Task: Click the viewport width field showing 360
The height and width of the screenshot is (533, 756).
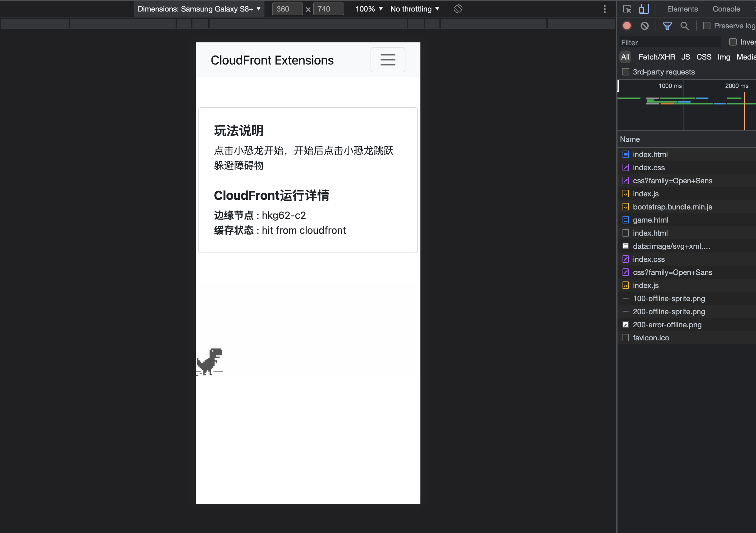Action: click(x=287, y=9)
